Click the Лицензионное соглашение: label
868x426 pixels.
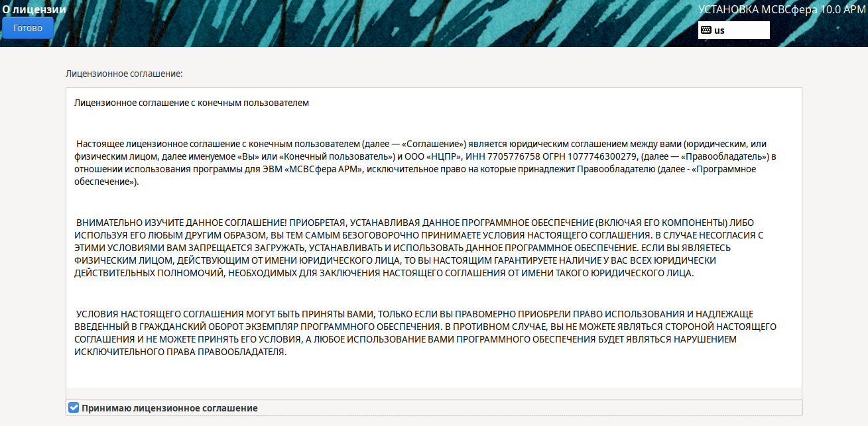click(124, 74)
